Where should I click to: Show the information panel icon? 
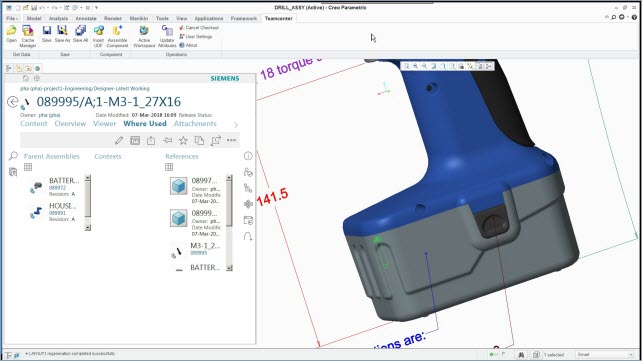pyautogui.click(x=248, y=156)
